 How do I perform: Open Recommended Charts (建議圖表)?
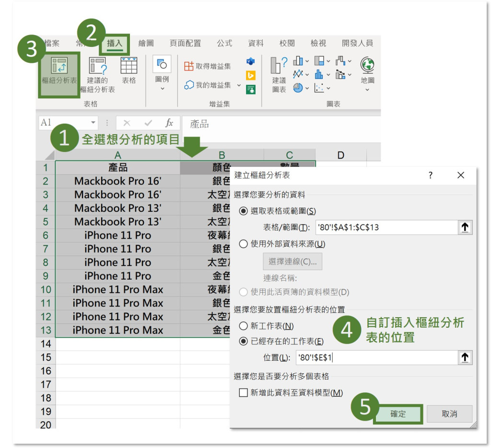click(x=279, y=75)
